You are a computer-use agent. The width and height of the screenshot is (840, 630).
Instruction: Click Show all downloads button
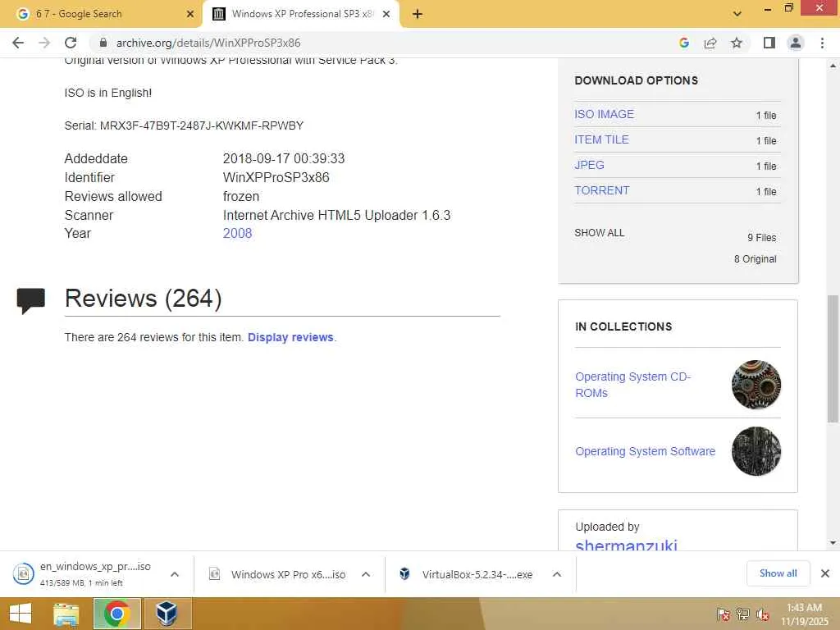(x=778, y=573)
